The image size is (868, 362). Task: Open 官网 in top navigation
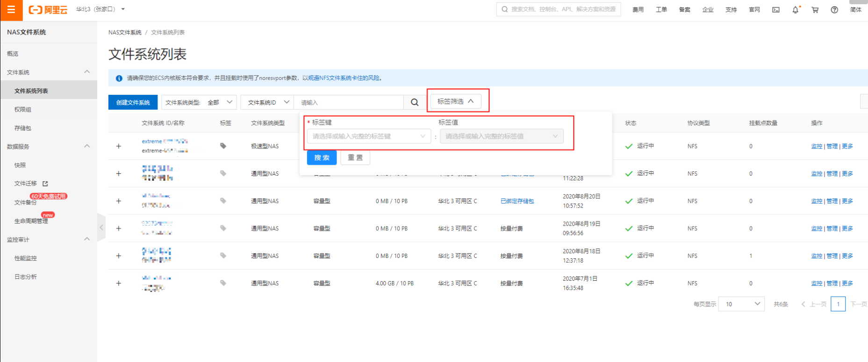point(754,10)
